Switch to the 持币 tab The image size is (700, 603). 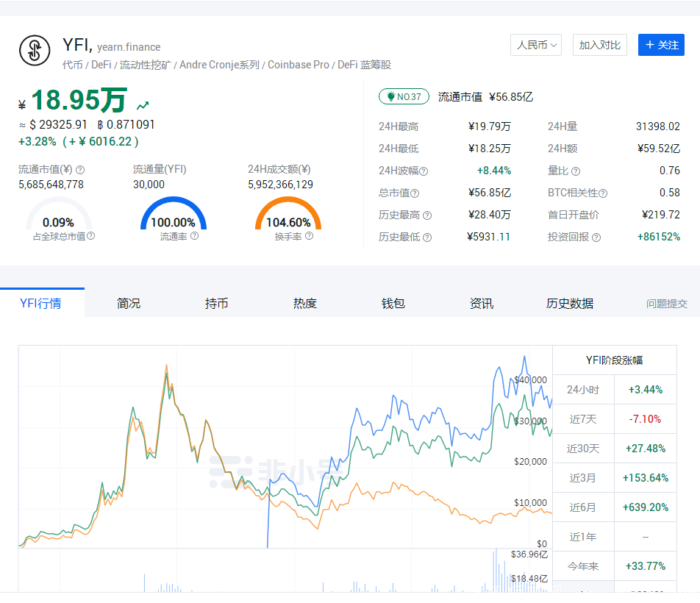tap(216, 303)
